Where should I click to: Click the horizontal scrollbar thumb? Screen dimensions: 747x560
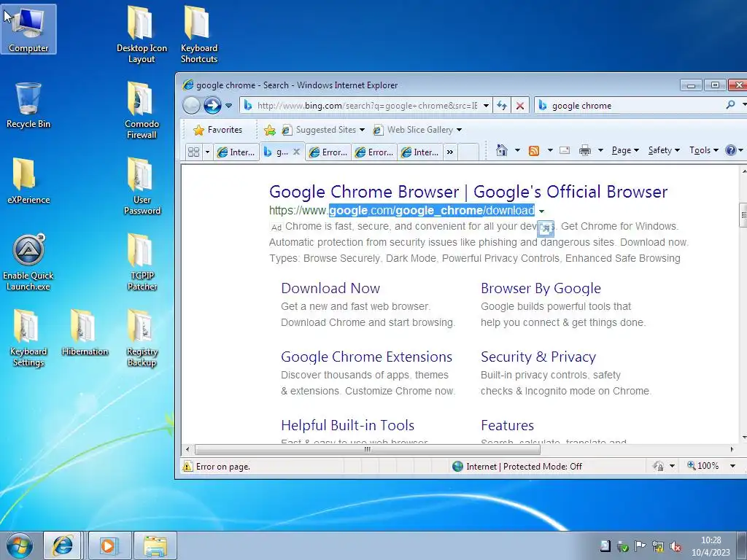tap(368, 449)
